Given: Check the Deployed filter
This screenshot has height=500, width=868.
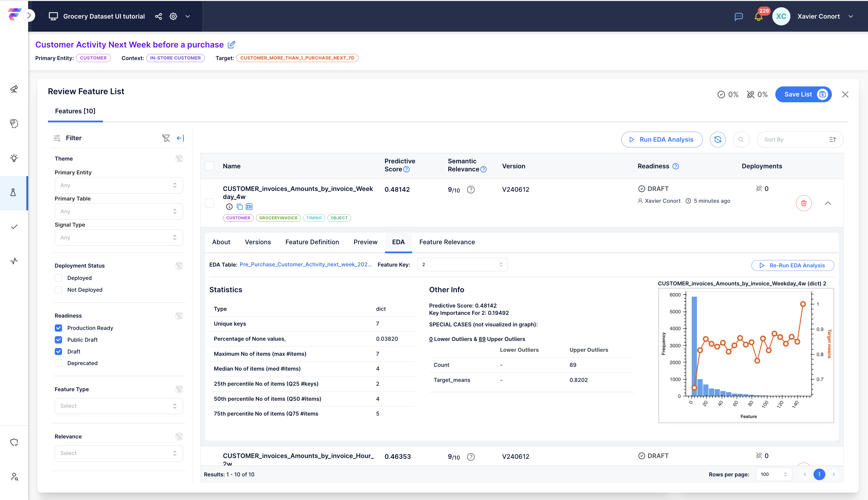Looking at the screenshot, I should (59, 278).
